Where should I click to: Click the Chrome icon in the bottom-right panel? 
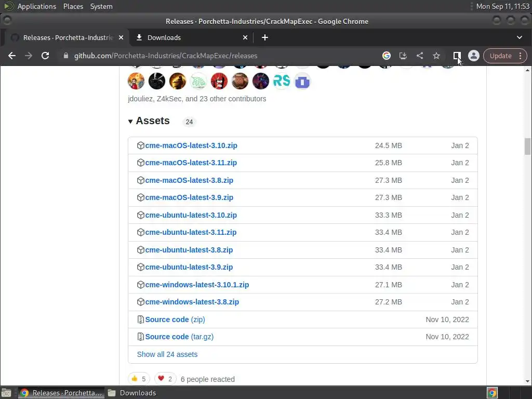pyautogui.click(x=492, y=393)
